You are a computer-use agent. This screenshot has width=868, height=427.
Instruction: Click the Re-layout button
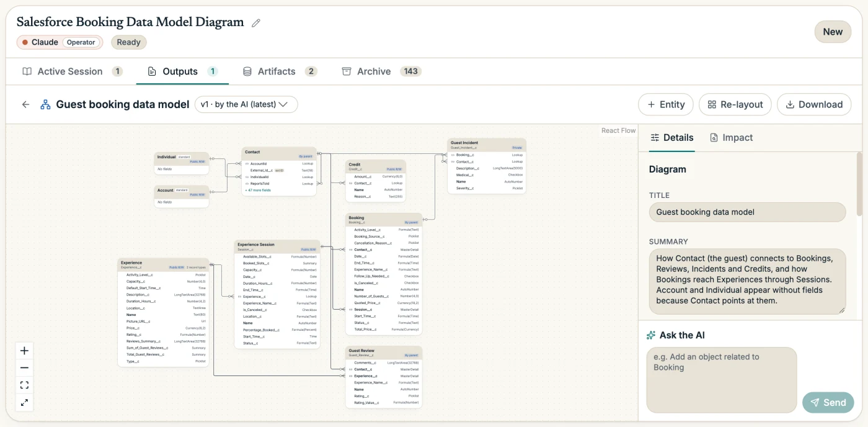point(735,104)
